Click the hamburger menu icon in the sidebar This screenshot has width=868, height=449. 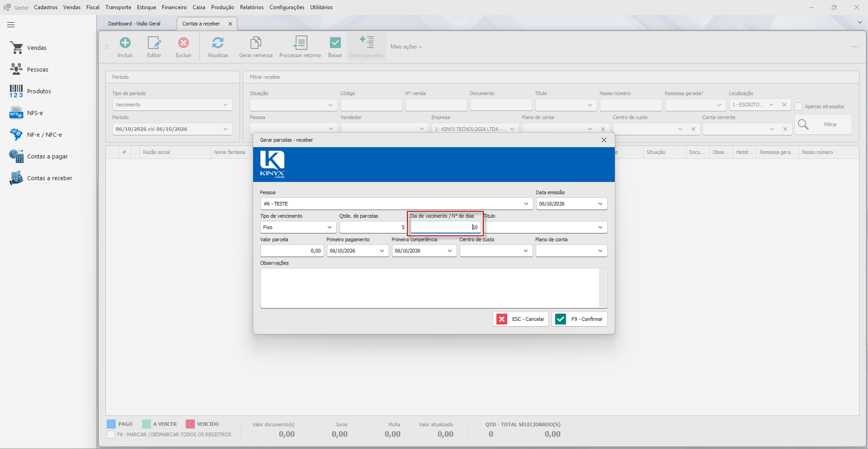[x=11, y=25]
